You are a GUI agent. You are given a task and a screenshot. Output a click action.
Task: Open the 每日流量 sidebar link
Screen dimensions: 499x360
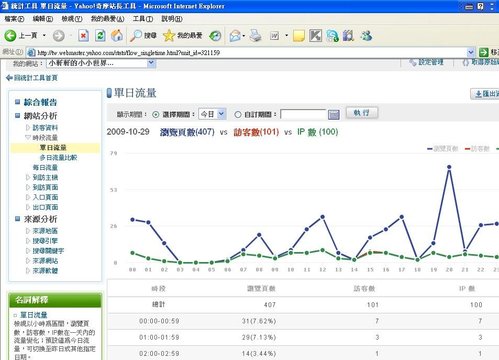(x=45, y=167)
